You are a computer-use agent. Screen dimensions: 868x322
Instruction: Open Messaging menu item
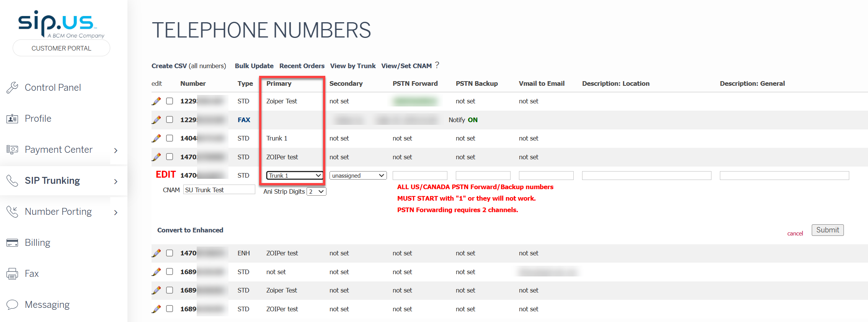click(47, 305)
